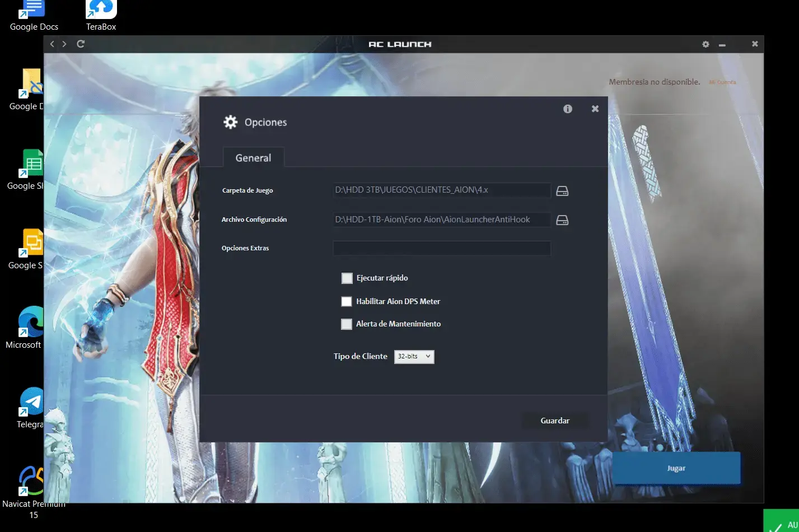Open the Google Slides desktop shortcut

pyautogui.click(x=26, y=249)
